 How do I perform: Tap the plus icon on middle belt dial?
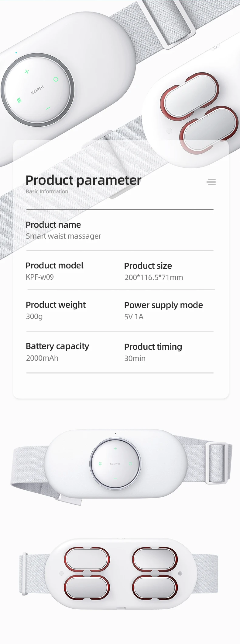pyautogui.click(x=115, y=449)
